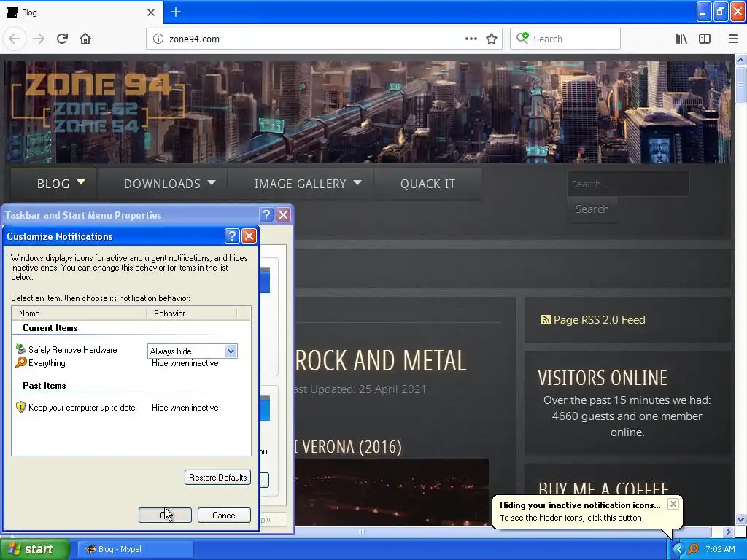Image resolution: width=747 pixels, height=560 pixels.
Task: Click the site Search button
Action: click(592, 209)
